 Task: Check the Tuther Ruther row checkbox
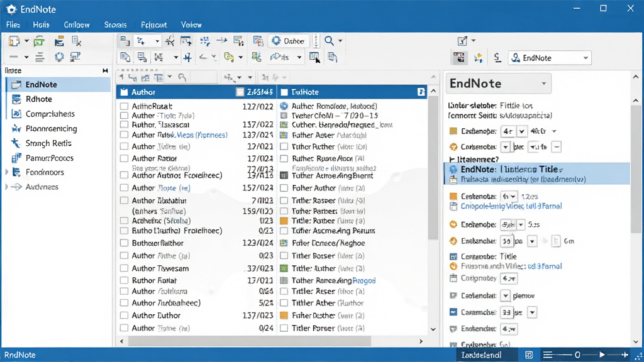(x=284, y=146)
